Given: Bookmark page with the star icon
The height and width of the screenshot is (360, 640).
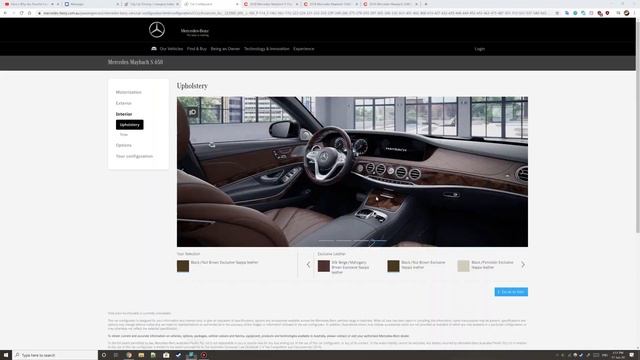Looking at the screenshot, I should coord(557,13).
